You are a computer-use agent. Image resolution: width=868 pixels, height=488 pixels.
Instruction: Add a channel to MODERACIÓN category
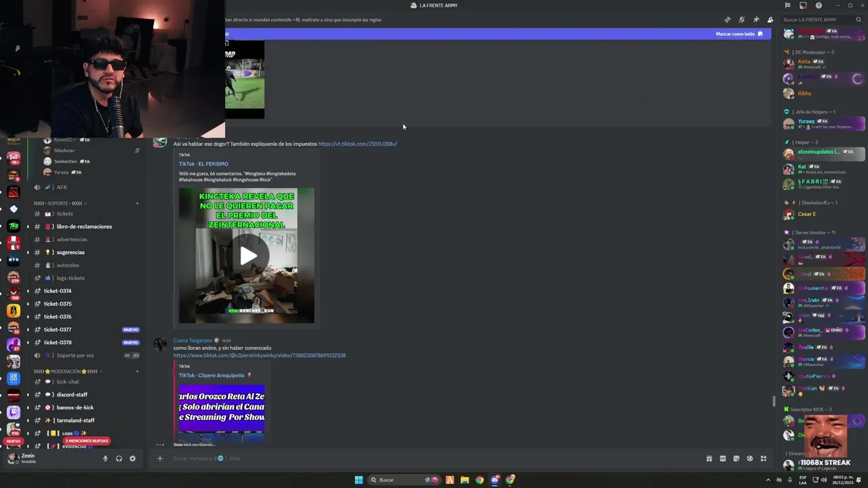pyautogui.click(x=137, y=371)
